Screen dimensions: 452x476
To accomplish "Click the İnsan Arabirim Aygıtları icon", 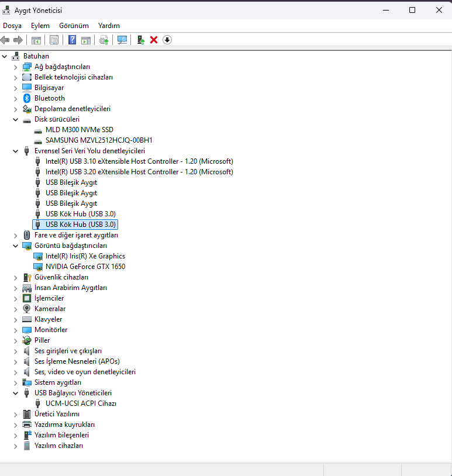I will point(27,288).
